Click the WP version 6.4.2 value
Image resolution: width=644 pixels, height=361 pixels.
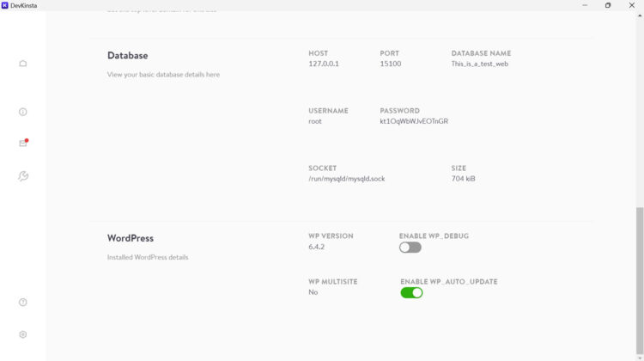point(318,247)
